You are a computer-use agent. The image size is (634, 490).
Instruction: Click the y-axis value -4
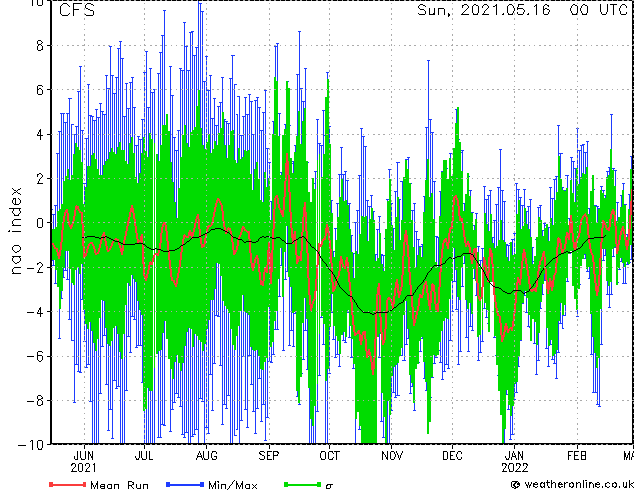tap(35, 312)
